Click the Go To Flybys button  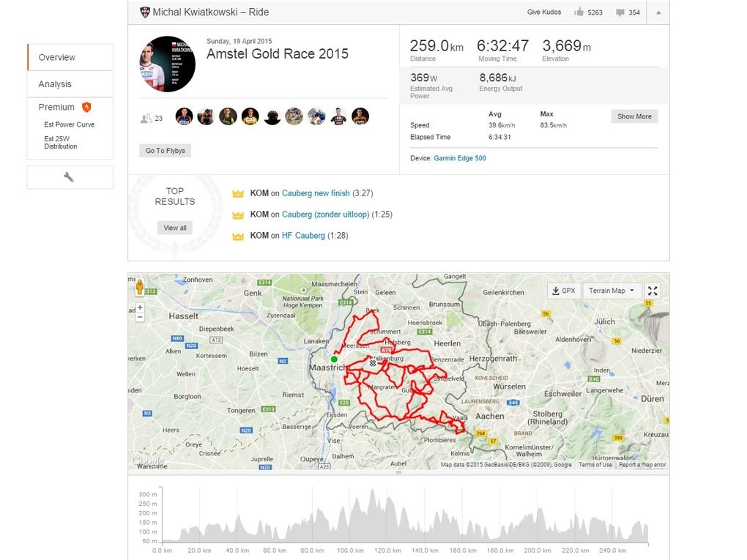tap(166, 151)
